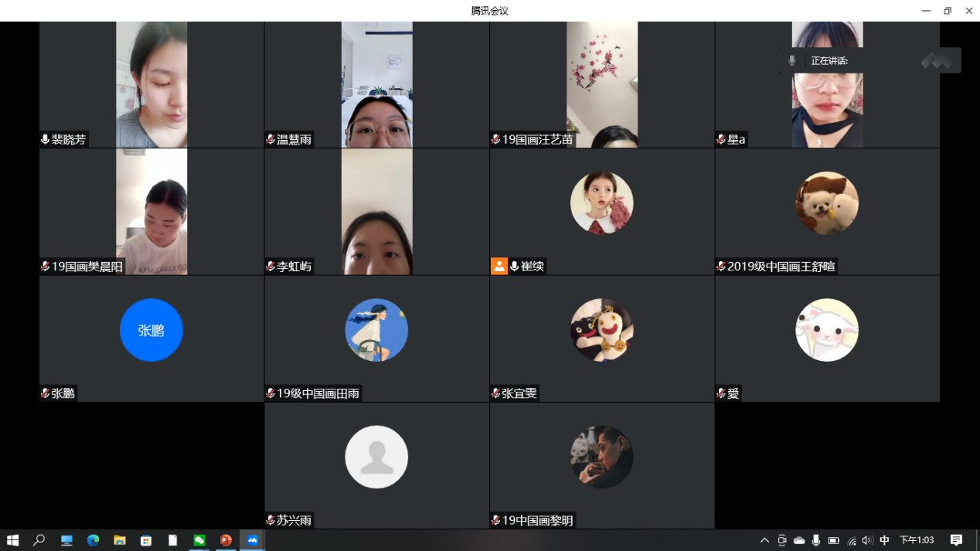This screenshot has height=551, width=980.
Task: Click the name label 苏兴雨
Action: (294, 520)
